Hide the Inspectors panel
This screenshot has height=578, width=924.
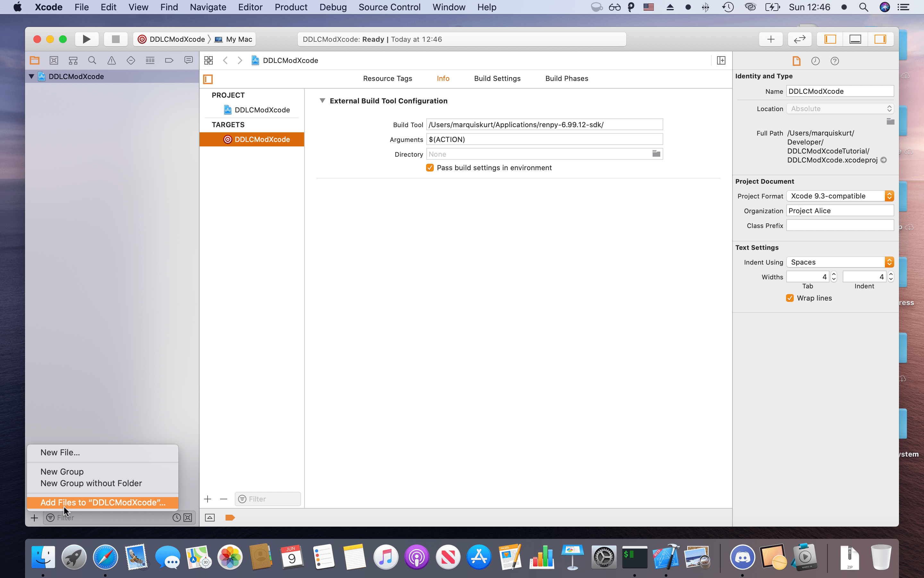[880, 39]
